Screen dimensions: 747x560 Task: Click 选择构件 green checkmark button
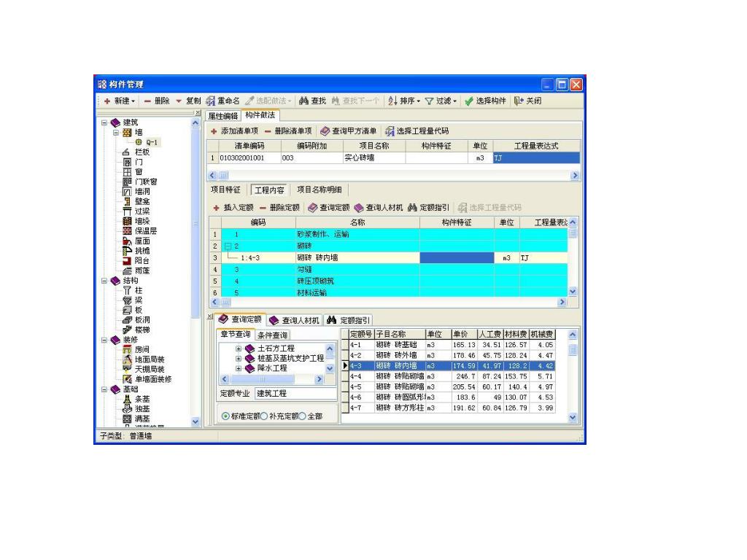coord(485,101)
